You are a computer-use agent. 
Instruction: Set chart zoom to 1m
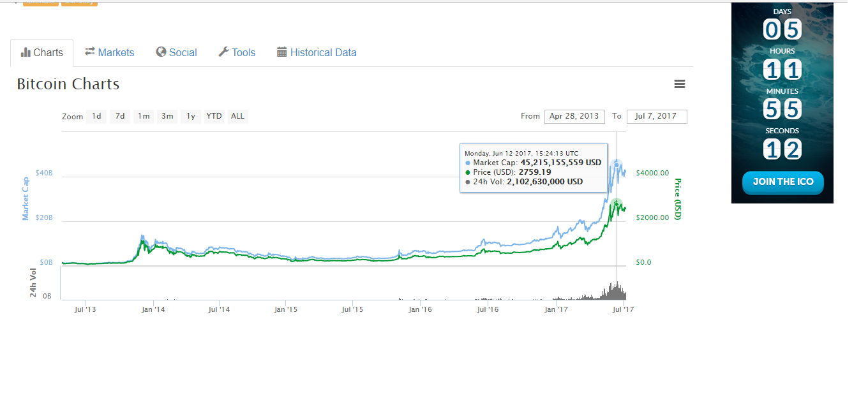click(x=144, y=116)
